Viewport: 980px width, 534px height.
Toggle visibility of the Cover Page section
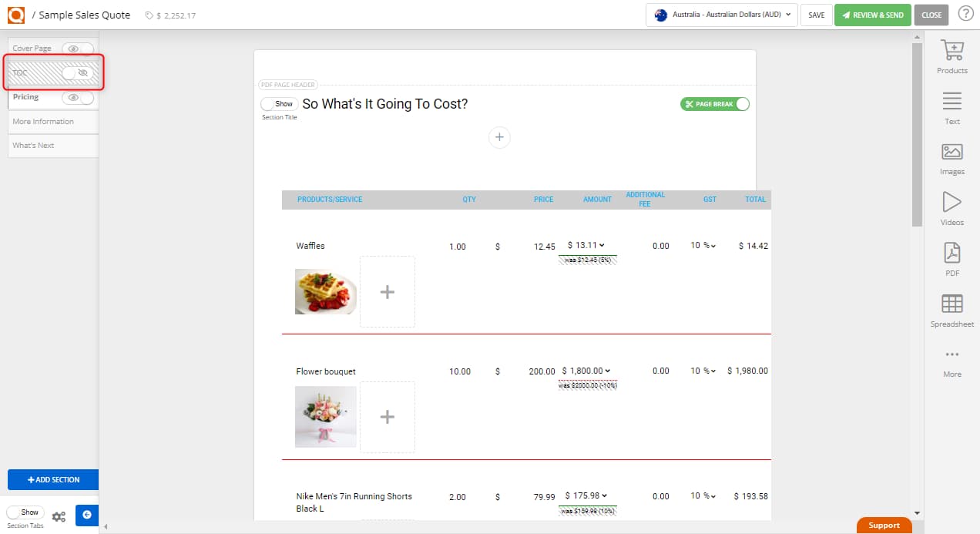74,48
